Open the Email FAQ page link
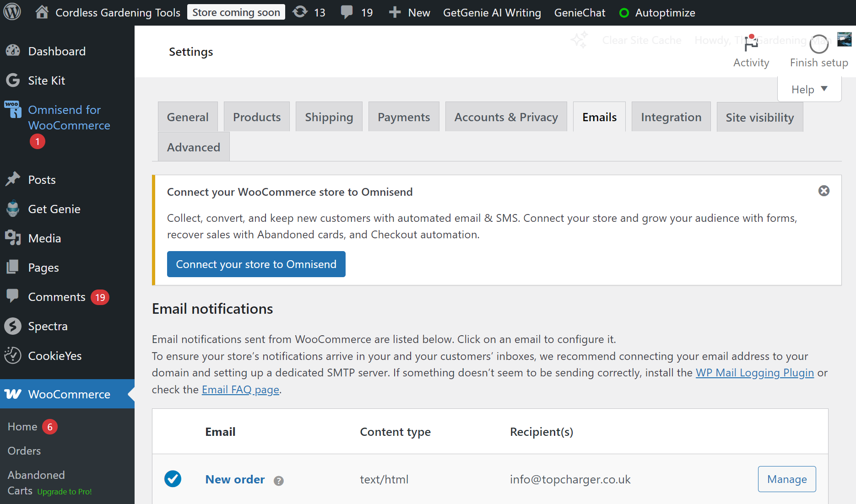856x504 pixels. point(240,390)
